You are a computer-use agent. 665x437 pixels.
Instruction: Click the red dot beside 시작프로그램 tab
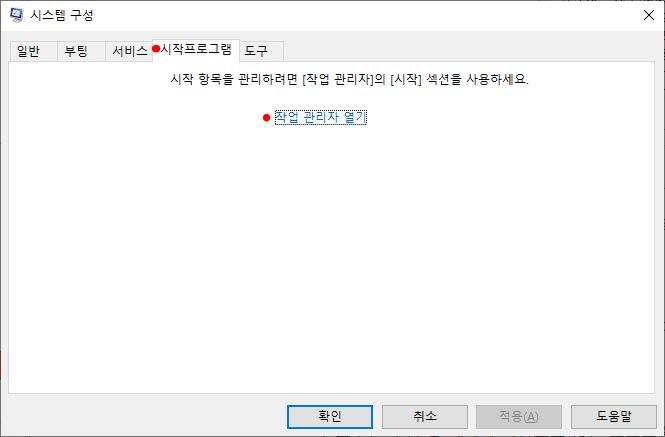[156, 49]
